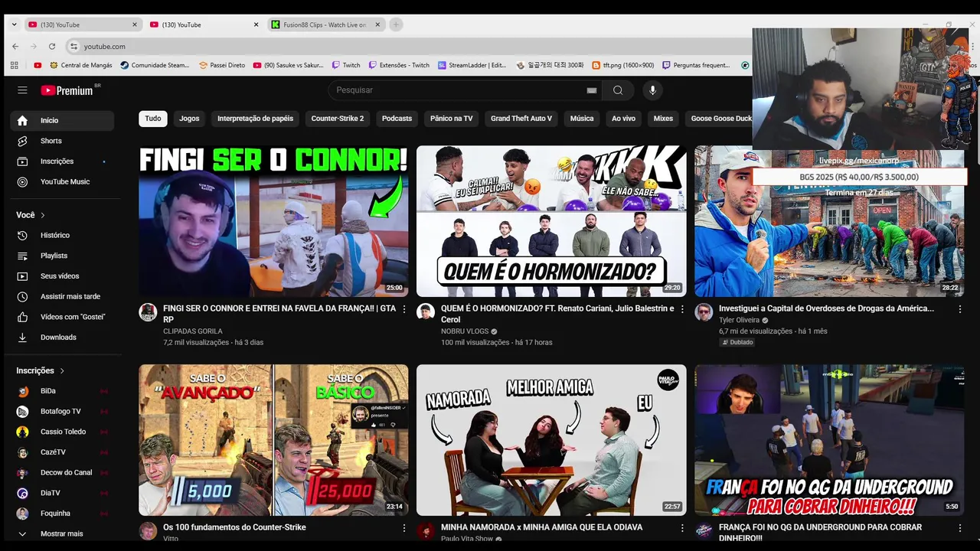Open the Central de Mangás bookmark
The height and width of the screenshot is (551, 980).
[x=80, y=65]
